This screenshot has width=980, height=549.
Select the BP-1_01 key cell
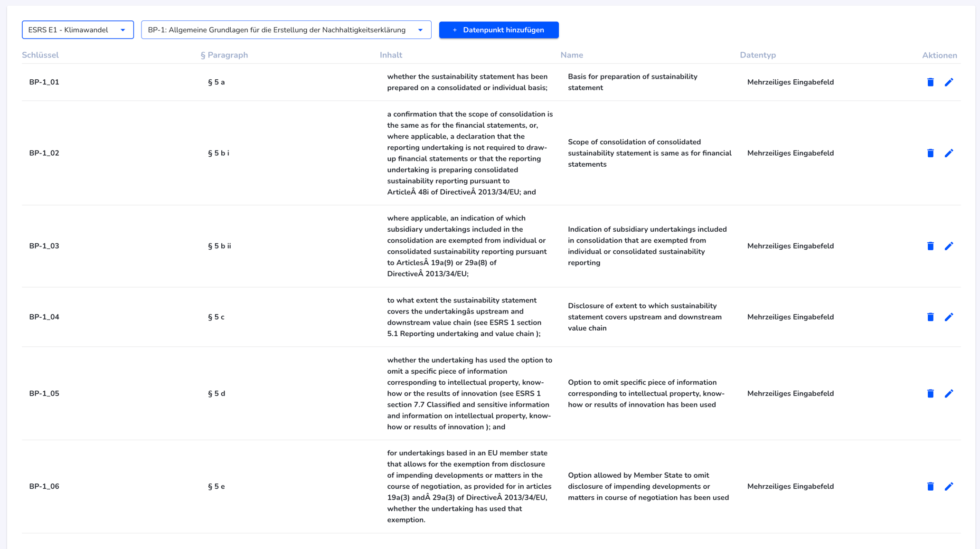pyautogui.click(x=44, y=82)
